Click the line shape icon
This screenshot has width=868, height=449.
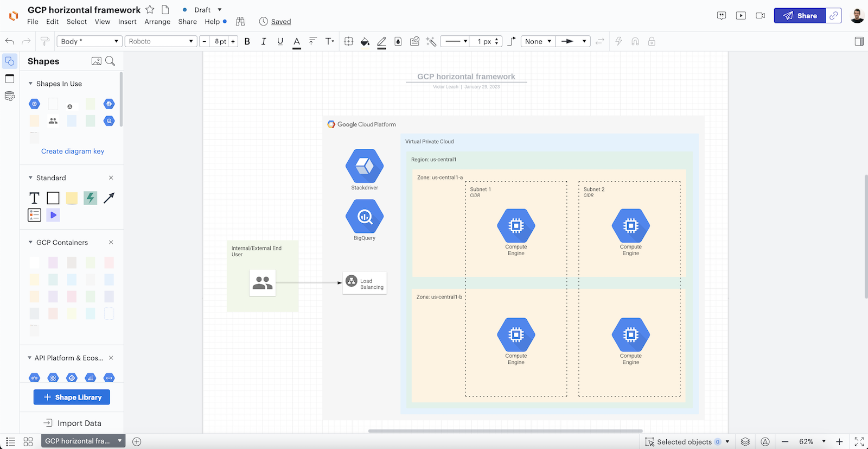[x=512, y=41]
